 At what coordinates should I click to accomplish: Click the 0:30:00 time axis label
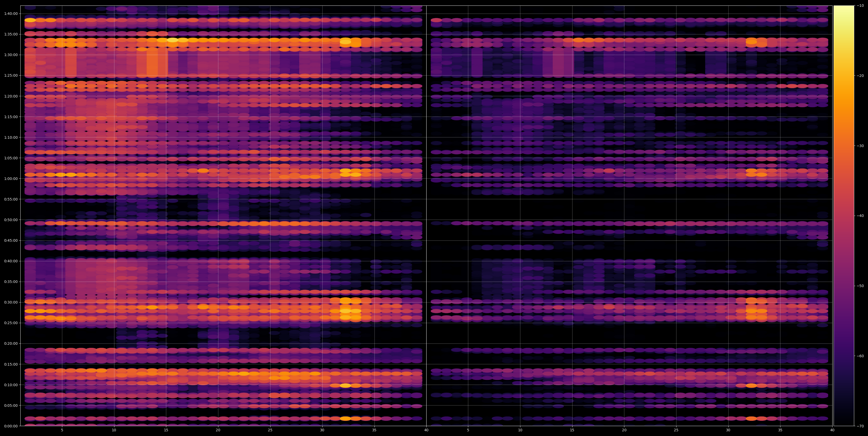coord(11,302)
